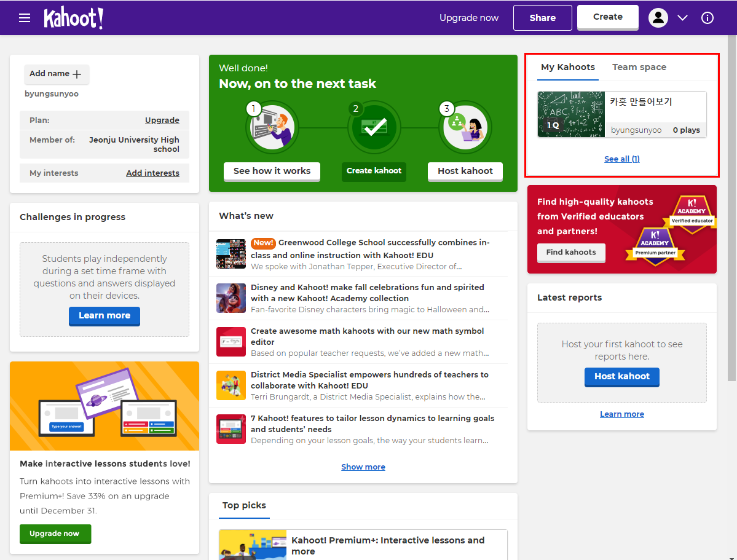Click the plus icon beside Add name
737x560 pixels.
click(x=77, y=74)
